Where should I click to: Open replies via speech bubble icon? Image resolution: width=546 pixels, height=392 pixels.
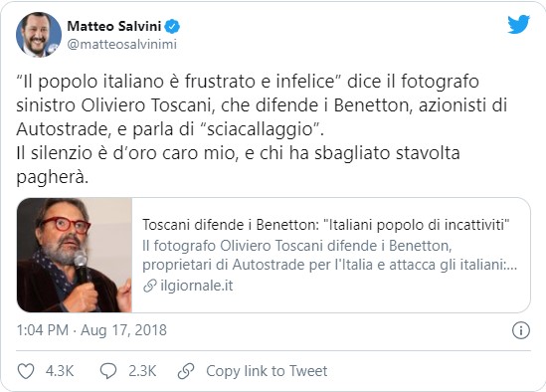pyautogui.click(x=108, y=371)
